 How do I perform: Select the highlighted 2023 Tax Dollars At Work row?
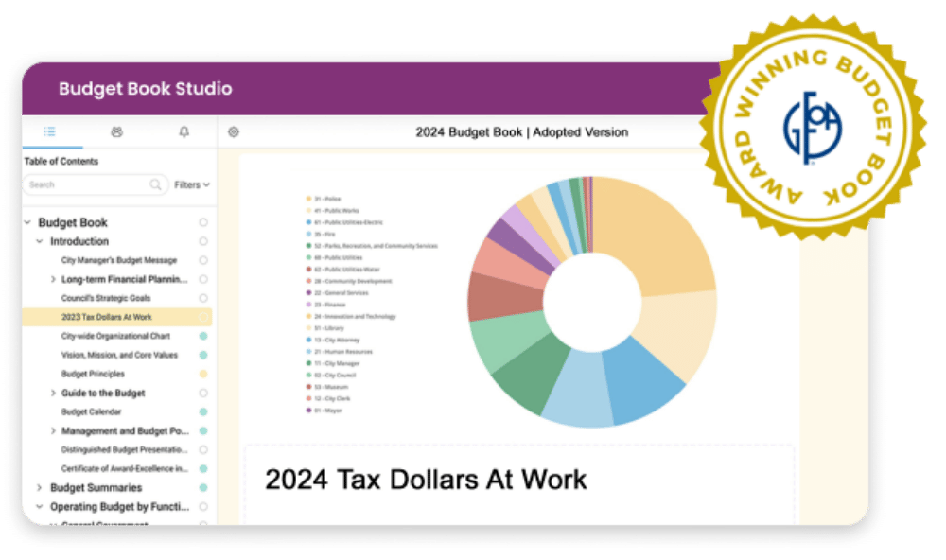[117, 317]
